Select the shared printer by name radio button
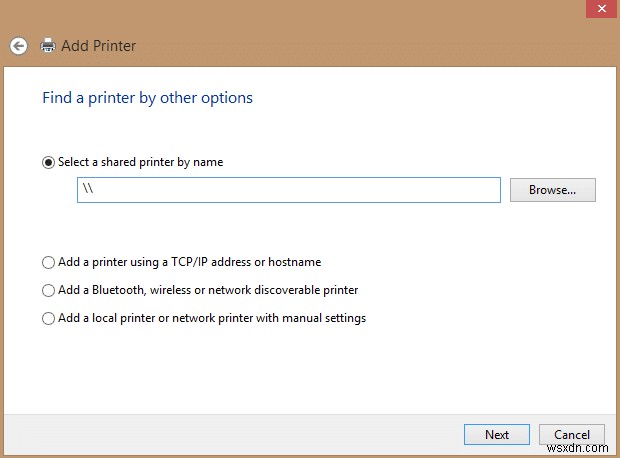Image resolution: width=620 pixels, height=458 pixels. click(x=48, y=162)
